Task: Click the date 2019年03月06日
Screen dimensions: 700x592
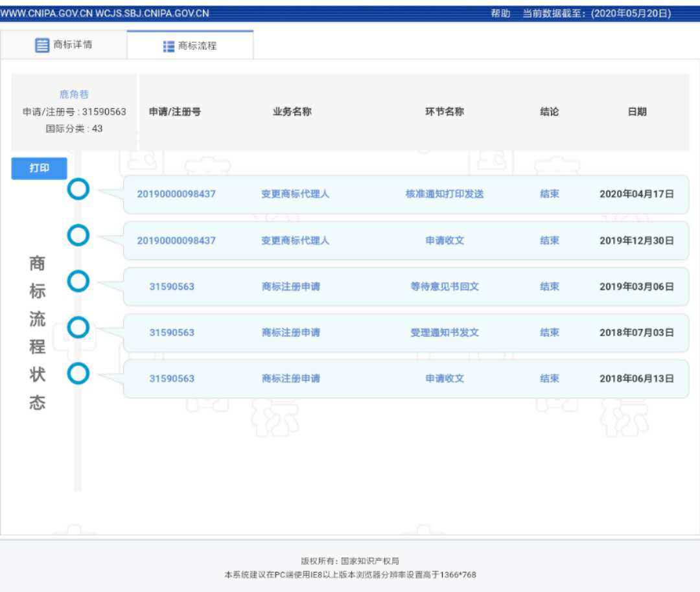Action: pos(636,286)
